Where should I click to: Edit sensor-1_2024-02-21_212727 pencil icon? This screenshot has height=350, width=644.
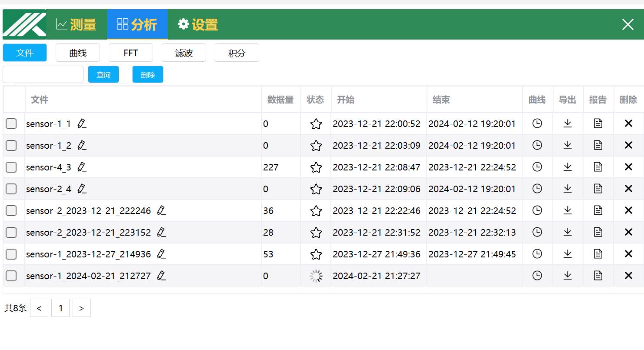pos(161,276)
